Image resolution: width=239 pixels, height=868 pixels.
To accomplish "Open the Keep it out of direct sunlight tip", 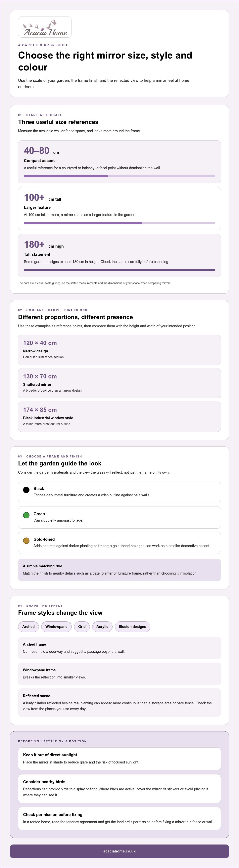I will click(119, 759).
